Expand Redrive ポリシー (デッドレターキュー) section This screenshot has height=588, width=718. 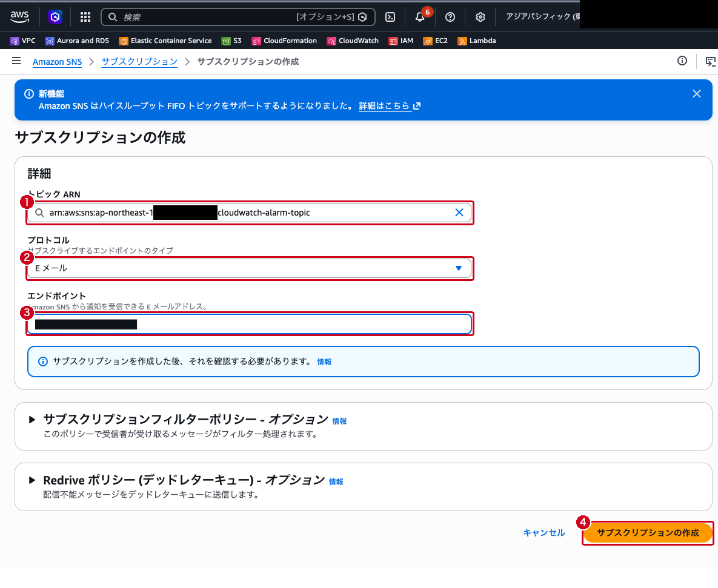(32, 480)
